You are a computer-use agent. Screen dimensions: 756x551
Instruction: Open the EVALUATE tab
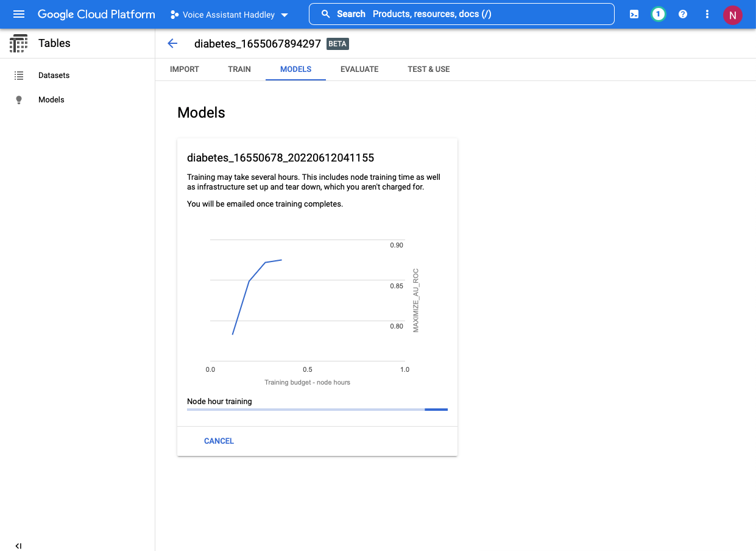tap(359, 69)
